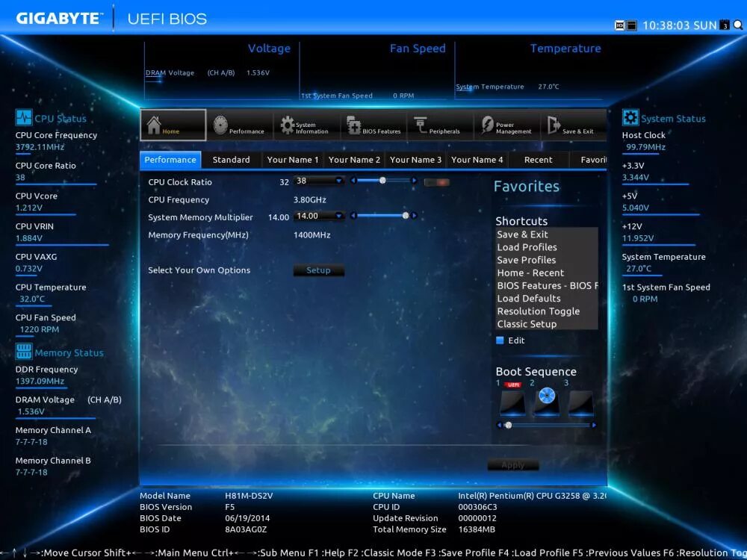
Task: Open the Peripherals menu
Action: [440, 125]
